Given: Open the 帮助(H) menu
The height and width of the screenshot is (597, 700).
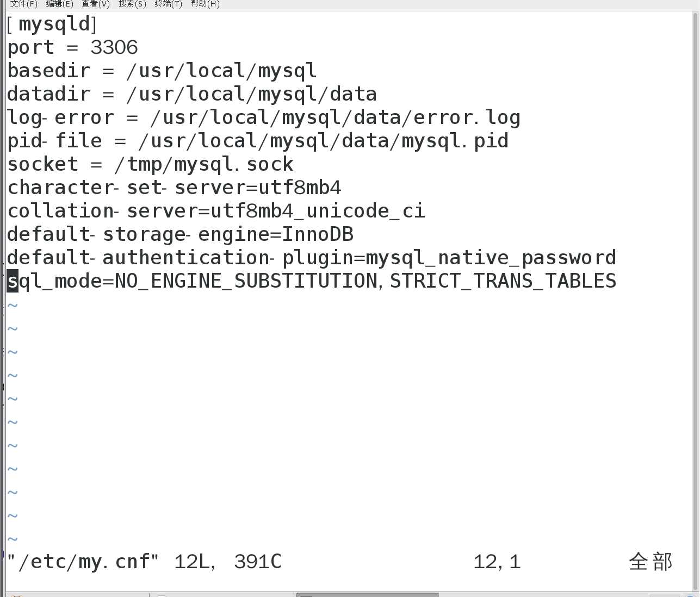Looking at the screenshot, I should click(205, 4).
